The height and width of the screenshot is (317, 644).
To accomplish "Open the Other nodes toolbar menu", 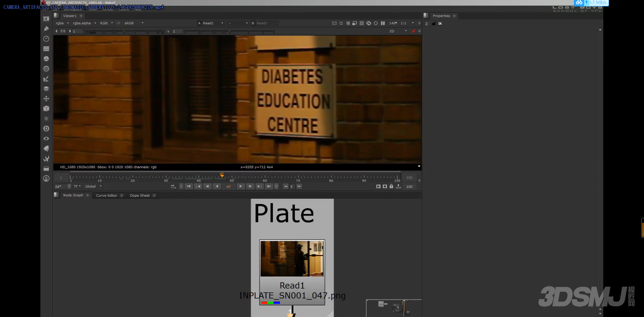I will 46,168.
